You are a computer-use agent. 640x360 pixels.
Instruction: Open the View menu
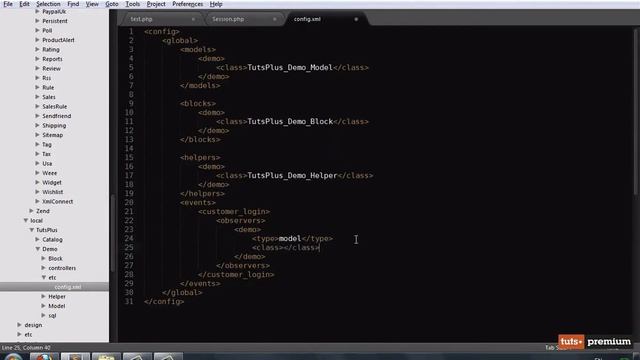(92, 4)
